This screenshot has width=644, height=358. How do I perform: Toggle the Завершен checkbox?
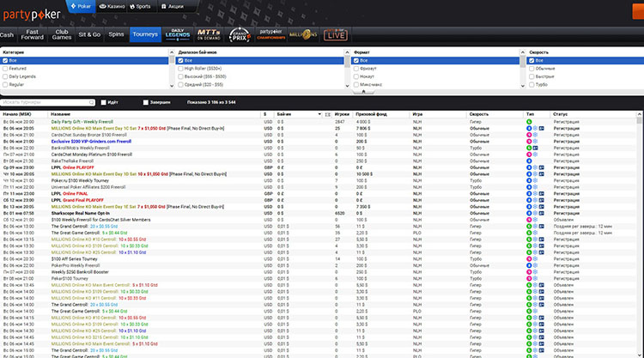point(145,102)
